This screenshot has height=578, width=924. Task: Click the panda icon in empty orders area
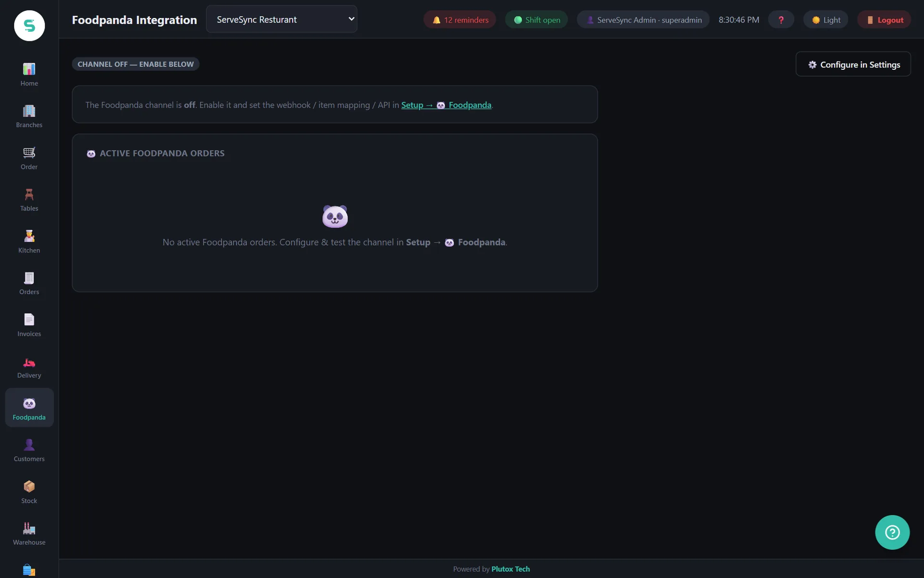click(335, 216)
